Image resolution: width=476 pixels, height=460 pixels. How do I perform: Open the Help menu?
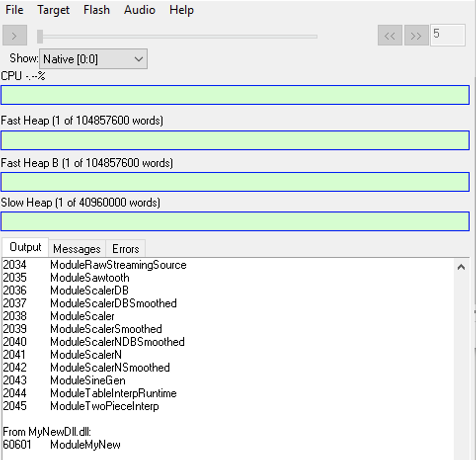[x=182, y=10]
